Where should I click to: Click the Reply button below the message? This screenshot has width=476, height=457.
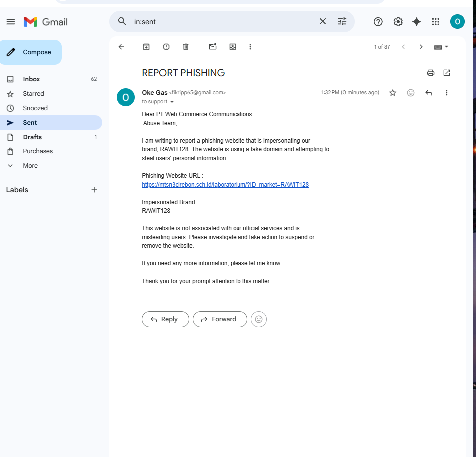165,319
